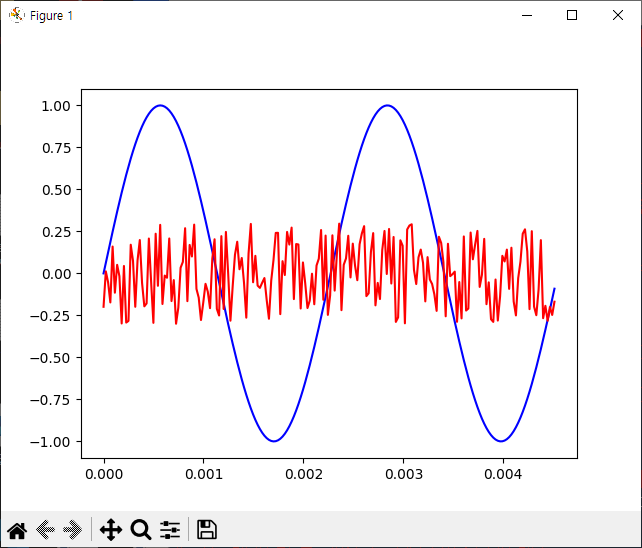This screenshot has height=548, width=642.
Task: Click the x-axis label 0.004
Action: 503,474
